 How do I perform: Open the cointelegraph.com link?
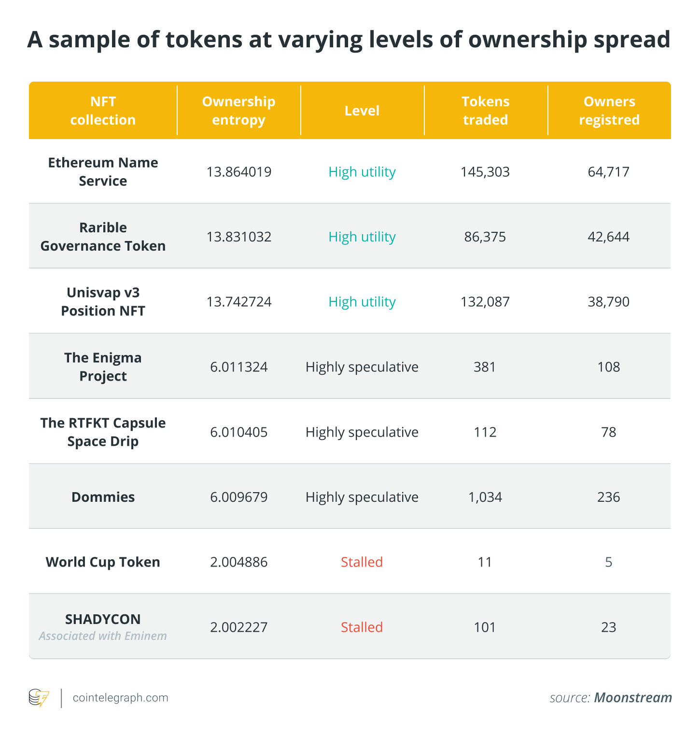[x=120, y=698]
